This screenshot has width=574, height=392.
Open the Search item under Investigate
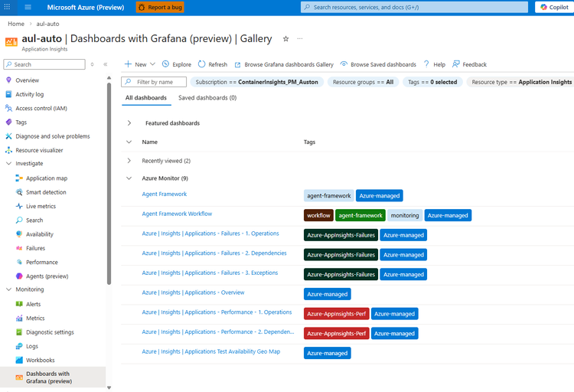pyautogui.click(x=34, y=220)
